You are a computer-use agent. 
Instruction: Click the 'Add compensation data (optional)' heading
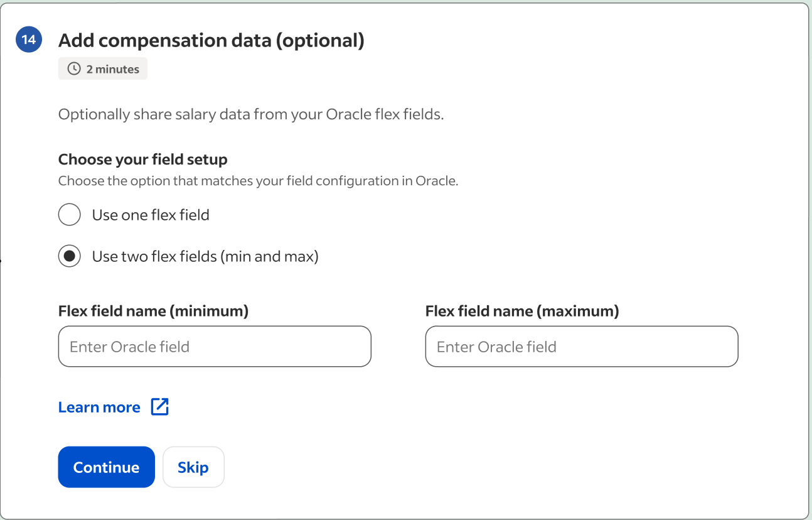click(x=211, y=40)
